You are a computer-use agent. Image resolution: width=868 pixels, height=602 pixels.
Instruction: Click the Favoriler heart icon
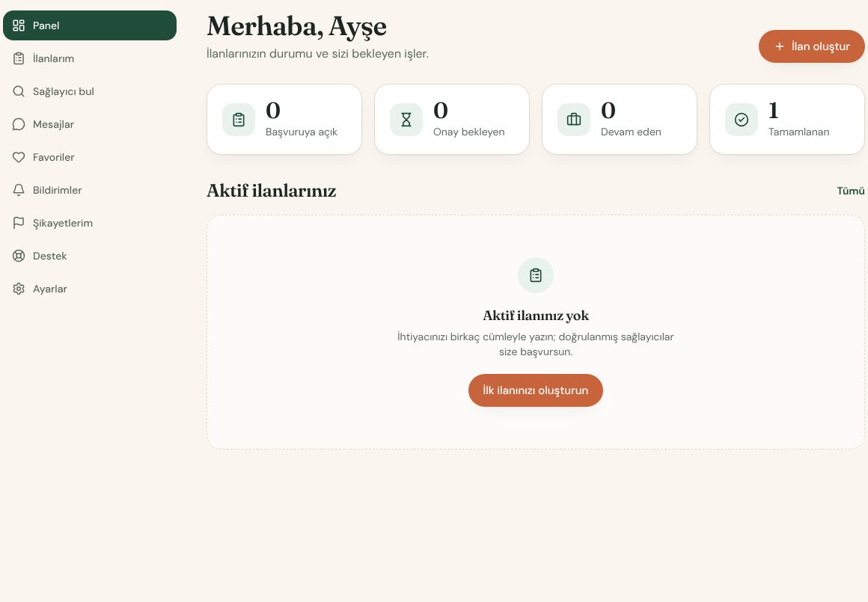pyautogui.click(x=19, y=157)
